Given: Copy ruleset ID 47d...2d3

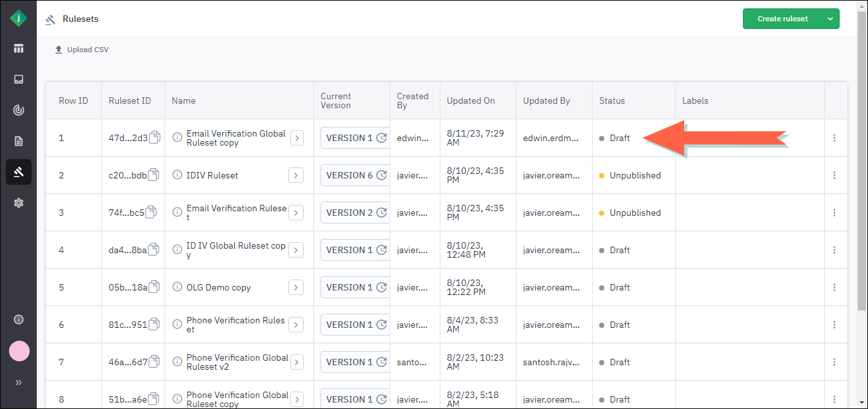Looking at the screenshot, I should pos(153,138).
